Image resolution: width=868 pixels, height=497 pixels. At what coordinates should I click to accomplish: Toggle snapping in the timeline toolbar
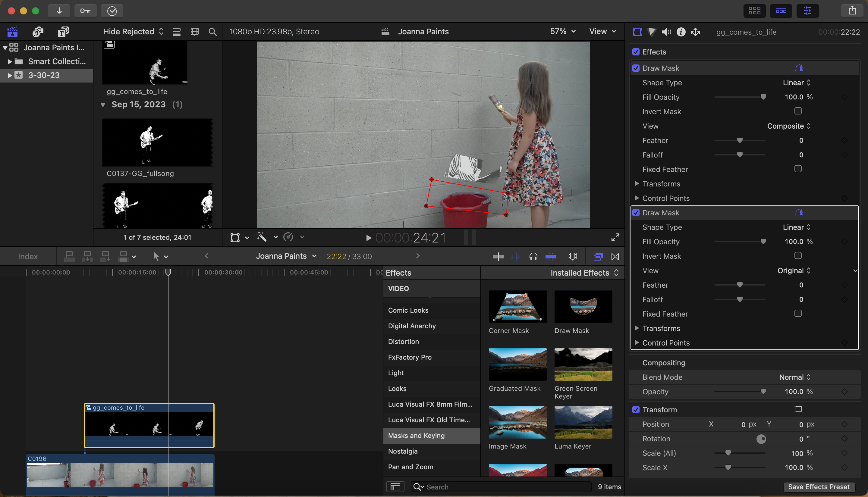click(551, 256)
